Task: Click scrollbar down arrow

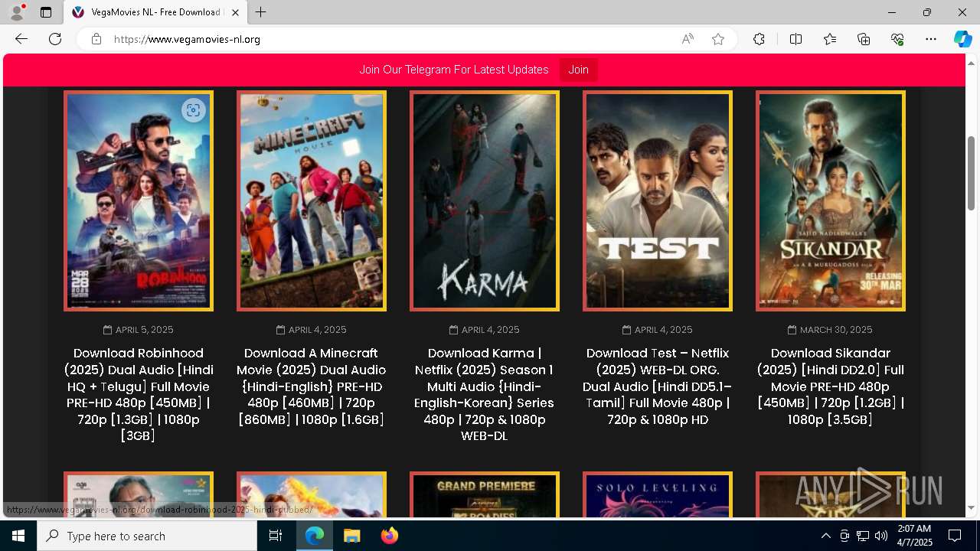Action: click(972, 508)
